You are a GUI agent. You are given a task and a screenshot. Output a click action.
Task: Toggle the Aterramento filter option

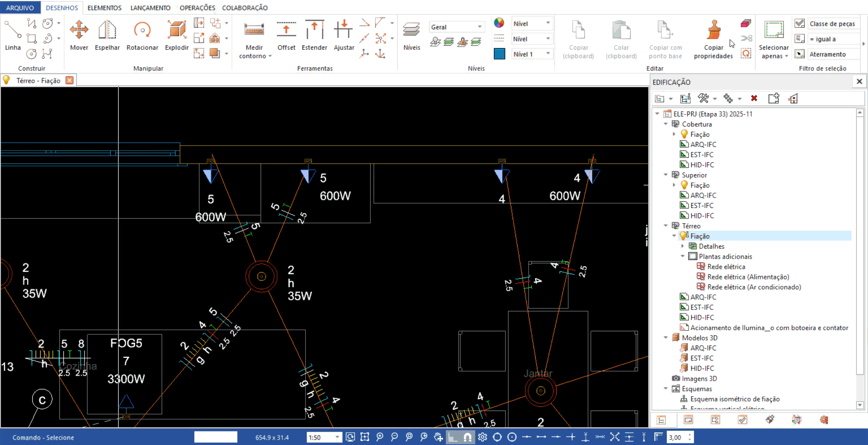[800, 54]
